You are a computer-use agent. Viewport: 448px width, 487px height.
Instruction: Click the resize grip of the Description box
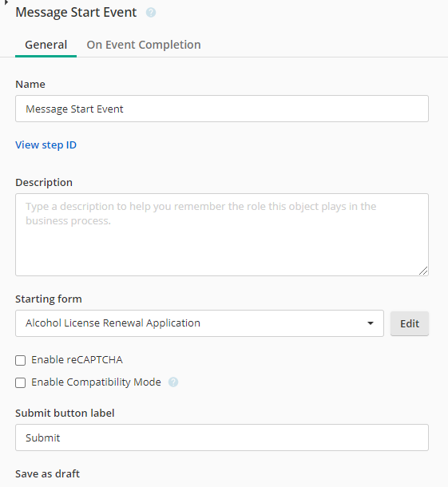click(422, 271)
